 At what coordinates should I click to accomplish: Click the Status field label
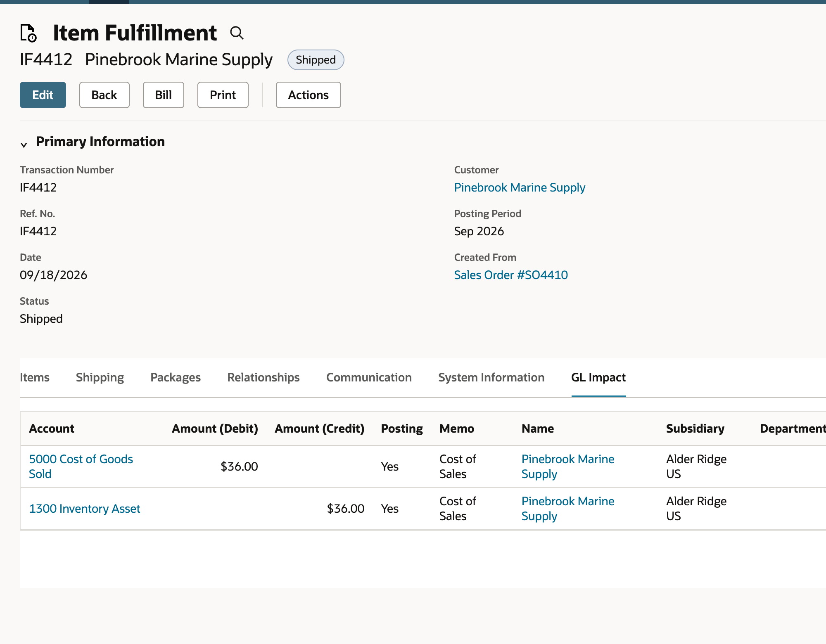tap(34, 301)
